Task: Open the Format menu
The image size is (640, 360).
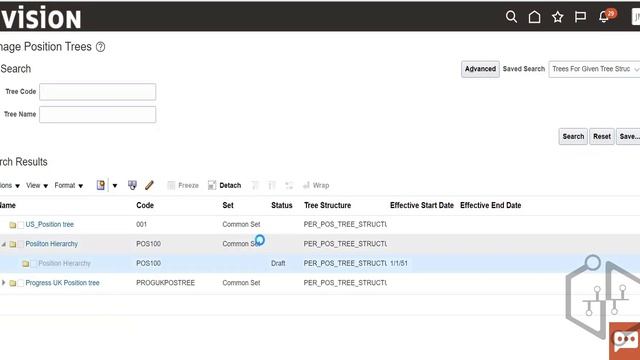Action: point(69,185)
